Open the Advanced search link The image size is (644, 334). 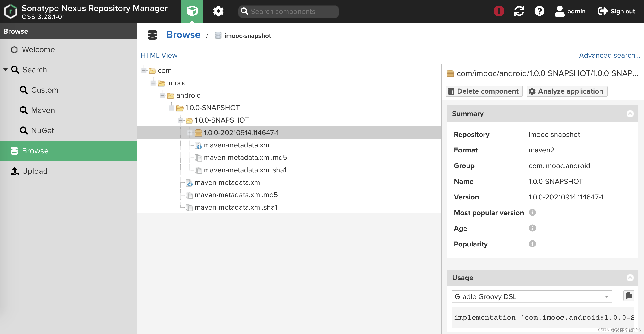pos(609,55)
